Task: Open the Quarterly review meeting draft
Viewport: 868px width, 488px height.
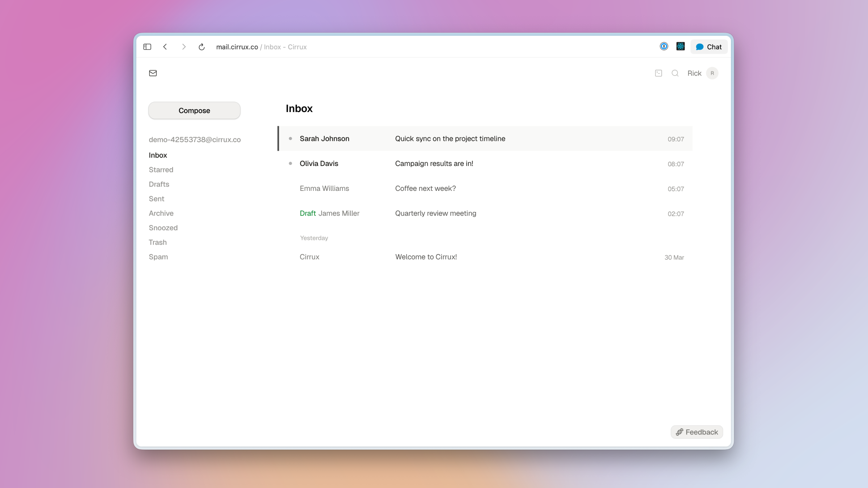Action: pyautogui.click(x=435, y=213)
